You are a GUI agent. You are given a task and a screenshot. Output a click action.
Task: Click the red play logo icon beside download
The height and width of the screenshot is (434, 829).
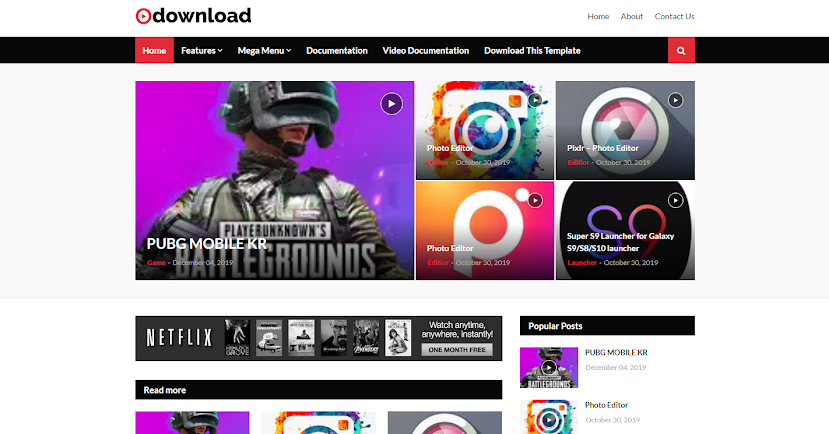143,16
